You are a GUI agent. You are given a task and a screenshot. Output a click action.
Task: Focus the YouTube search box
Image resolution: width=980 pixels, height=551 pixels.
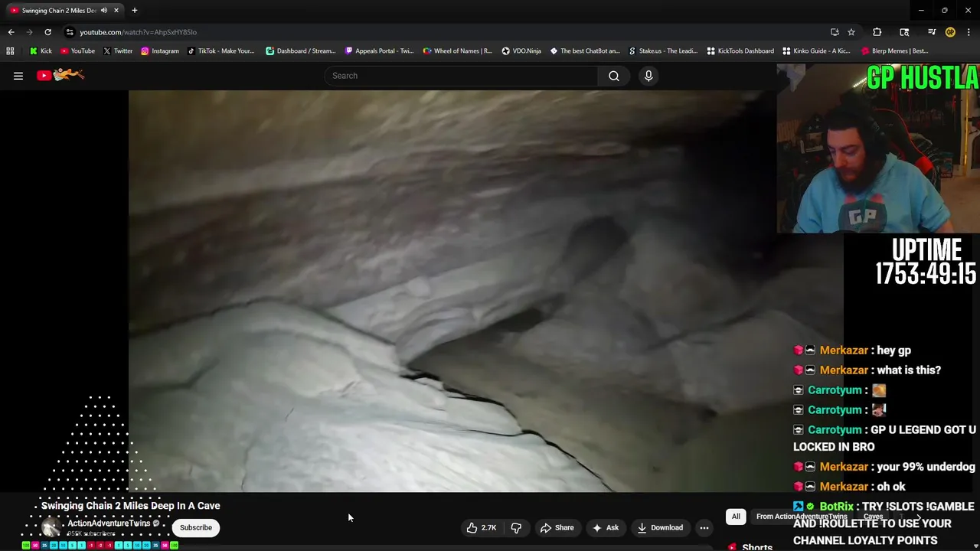pos(462,76)
